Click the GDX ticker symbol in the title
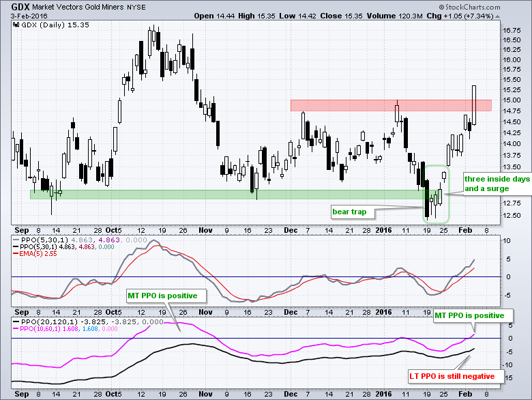Image resolution: width=532 pixels, height=400 pixels. pos(20,6)
